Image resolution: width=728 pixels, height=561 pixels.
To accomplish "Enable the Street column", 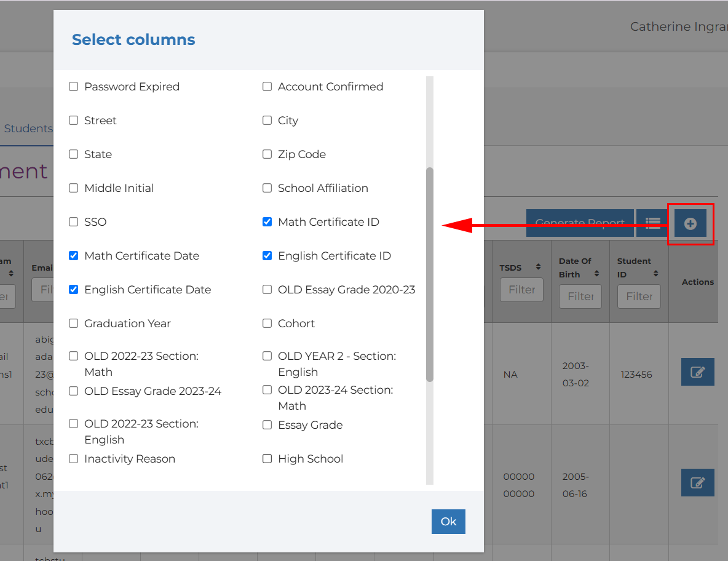I will (73, 121).
